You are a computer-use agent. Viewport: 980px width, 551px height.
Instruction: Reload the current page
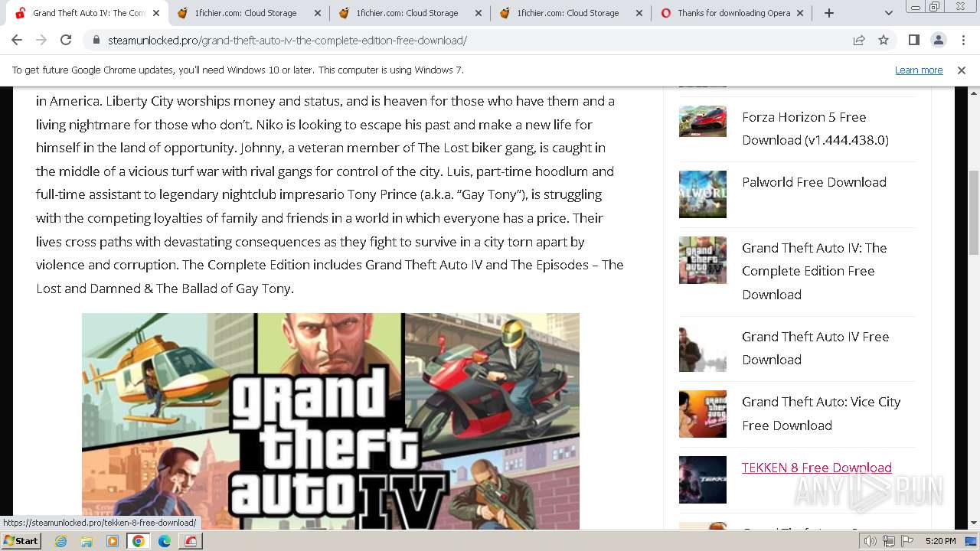tap(66, 40)
